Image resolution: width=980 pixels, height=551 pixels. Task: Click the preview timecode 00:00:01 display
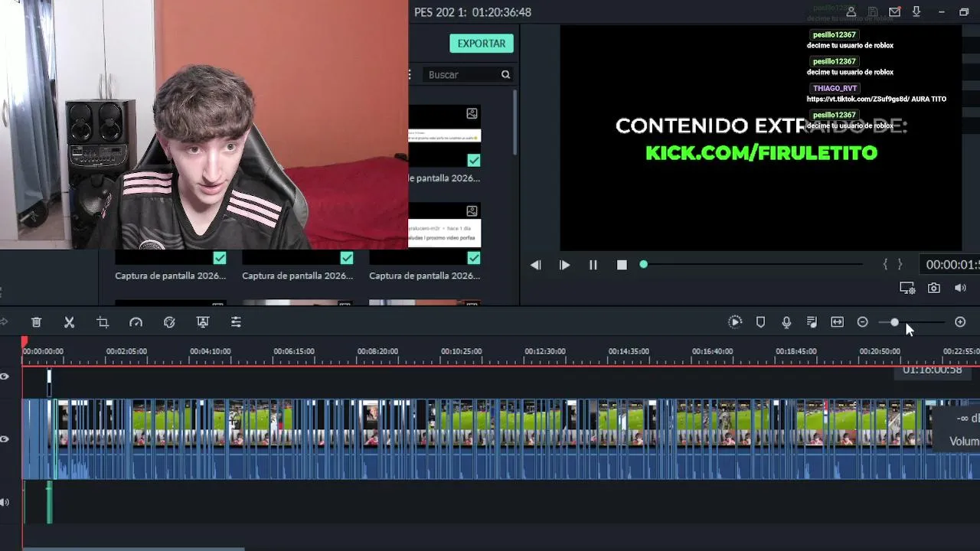[x=952, y=265]
